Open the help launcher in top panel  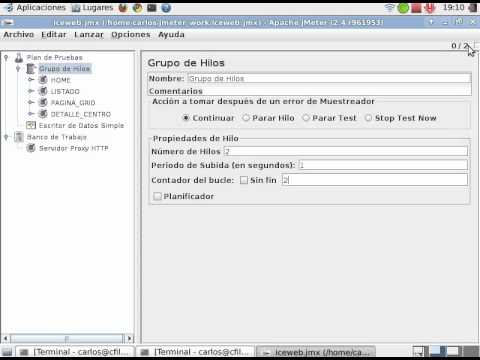(166, 7)
